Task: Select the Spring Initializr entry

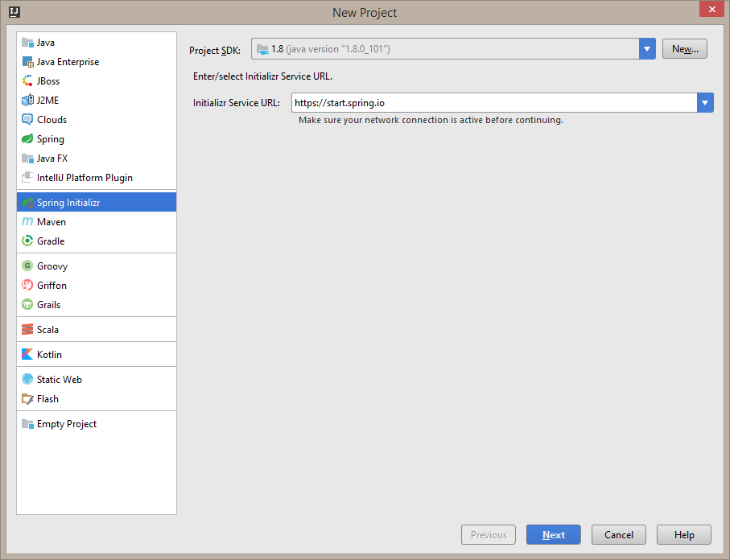Action: (97, 203)
